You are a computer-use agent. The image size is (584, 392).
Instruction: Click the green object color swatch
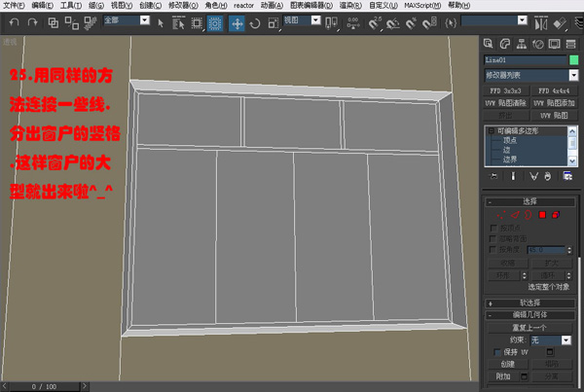point(573,60)
